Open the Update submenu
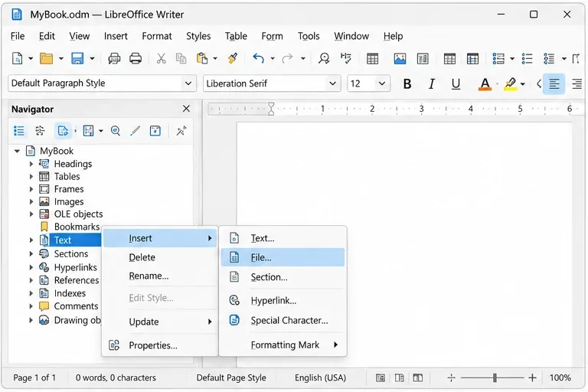 click(x=160, y=322)
